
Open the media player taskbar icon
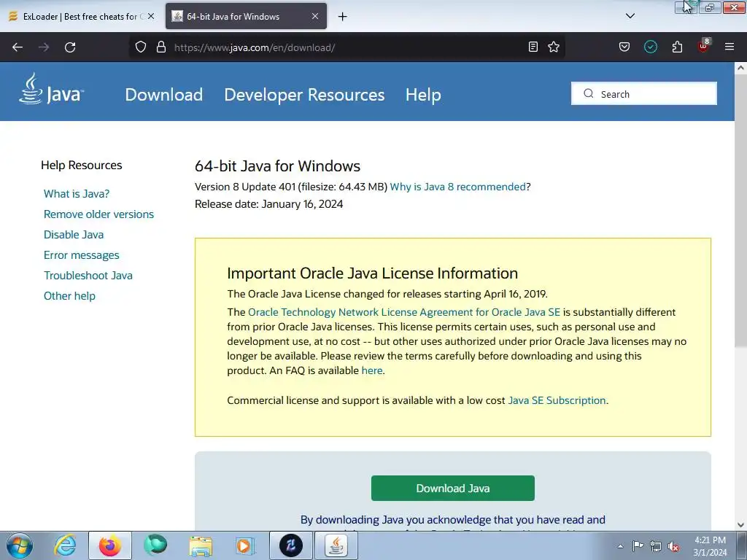(245, 545)
